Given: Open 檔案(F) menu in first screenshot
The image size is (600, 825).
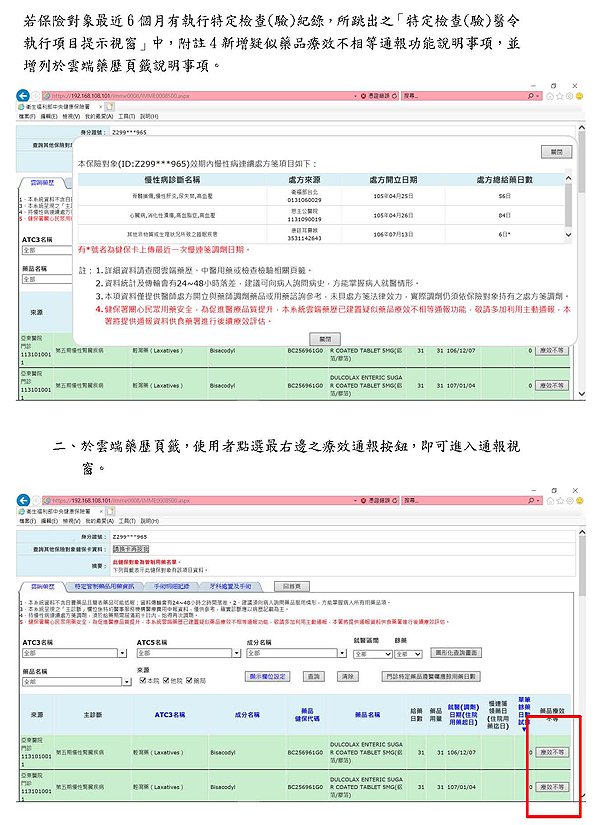Looking at the screenshot, I should [27, 116].
